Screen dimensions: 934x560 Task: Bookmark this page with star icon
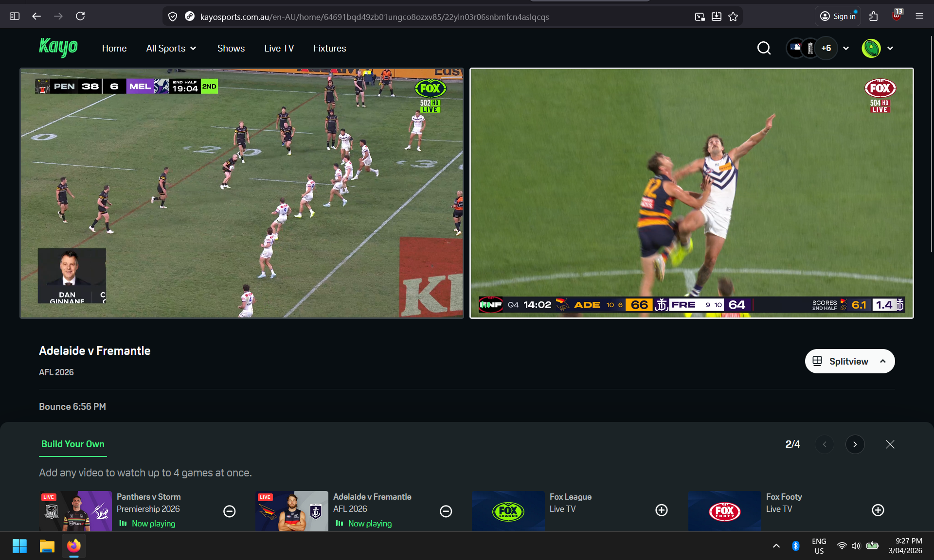coord(733,17)
